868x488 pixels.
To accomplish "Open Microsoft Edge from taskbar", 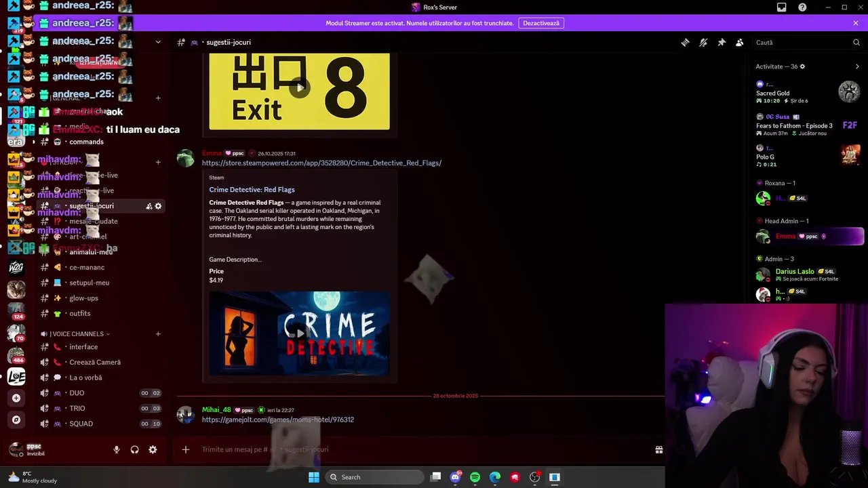I will pos(495,477).
